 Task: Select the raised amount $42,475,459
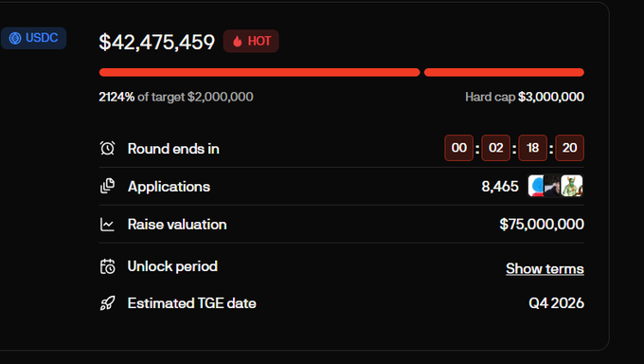(156, 42)
